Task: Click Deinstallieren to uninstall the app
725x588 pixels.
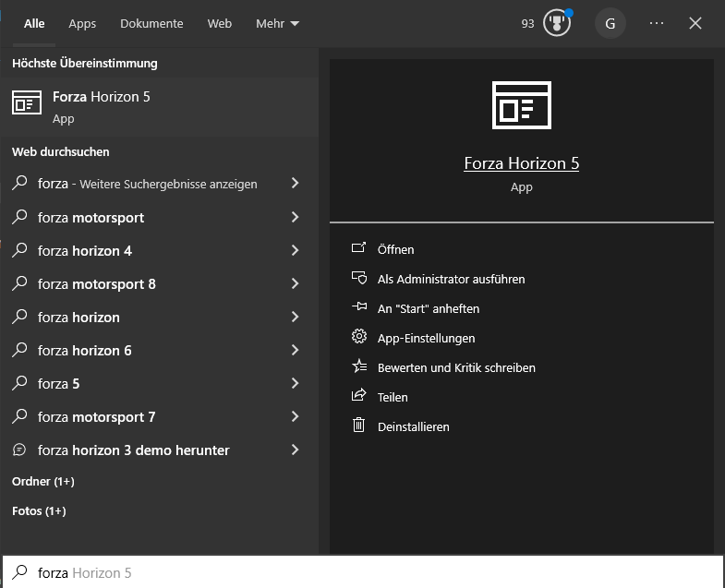Action: click(414, 427)
